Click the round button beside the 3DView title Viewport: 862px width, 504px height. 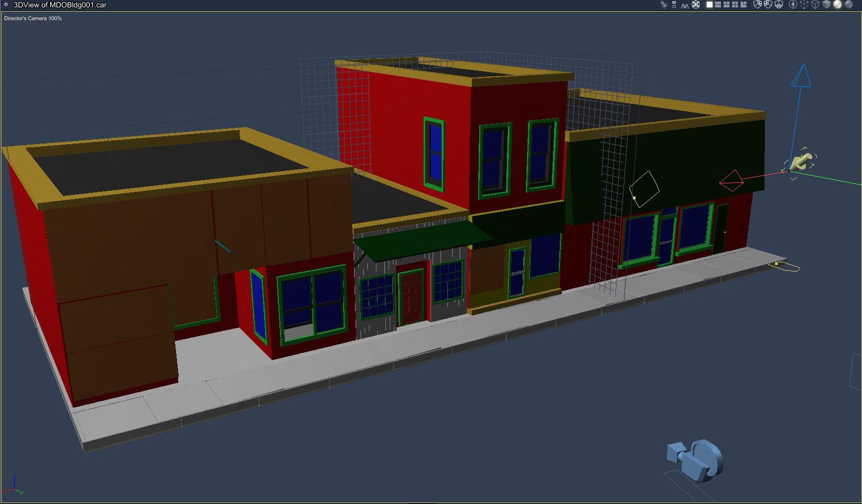pos(6,5)
